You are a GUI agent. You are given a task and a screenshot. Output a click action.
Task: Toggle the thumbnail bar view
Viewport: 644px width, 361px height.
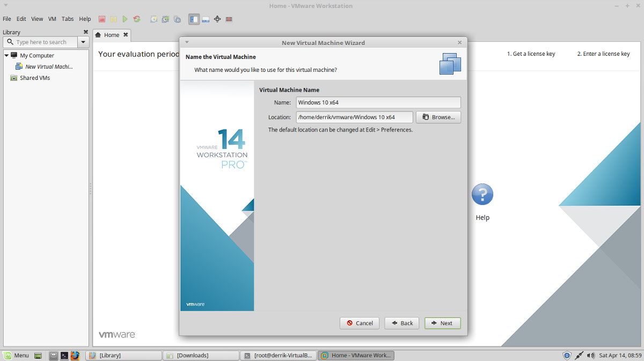(206, 19)
